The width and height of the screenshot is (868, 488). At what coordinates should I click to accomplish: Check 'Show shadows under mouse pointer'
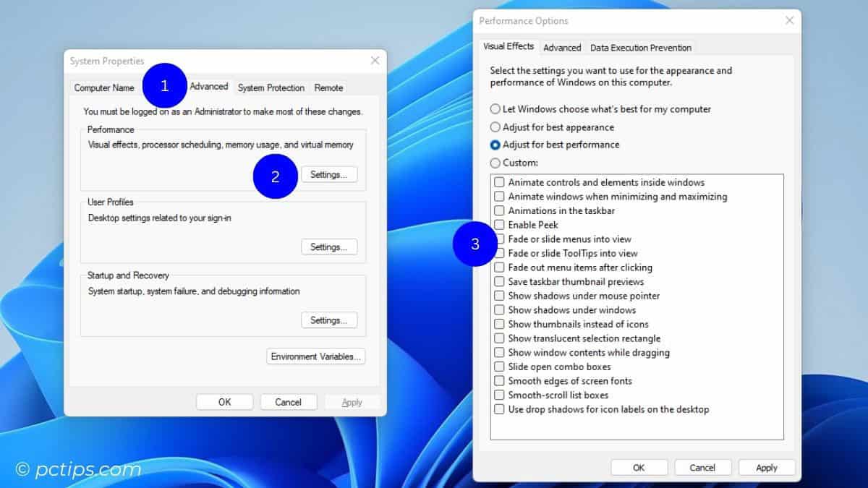click(498, 296)
